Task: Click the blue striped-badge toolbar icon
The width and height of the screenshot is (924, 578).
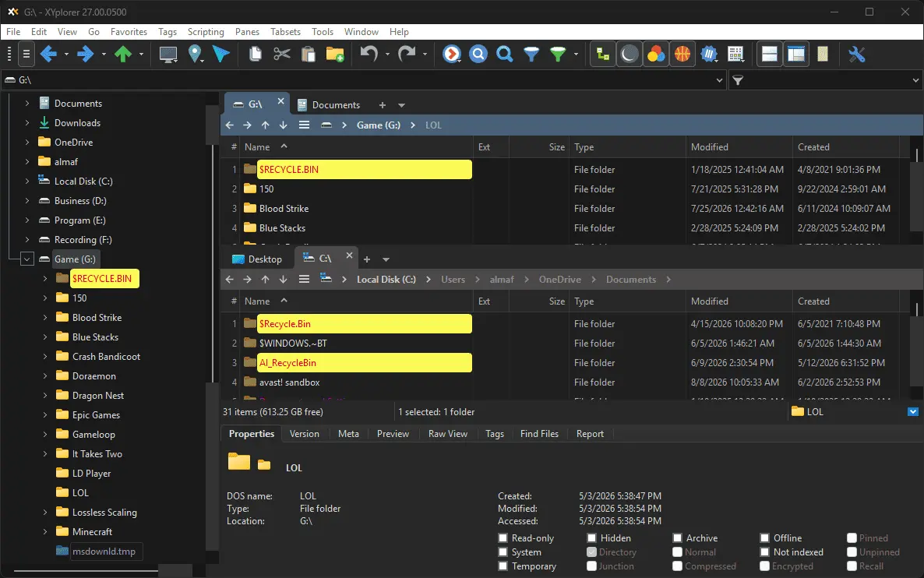Action: pos(709,55)
